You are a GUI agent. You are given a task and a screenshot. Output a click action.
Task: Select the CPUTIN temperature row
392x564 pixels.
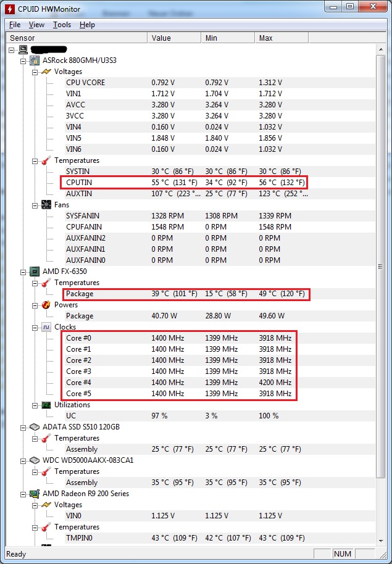(220, 183)
